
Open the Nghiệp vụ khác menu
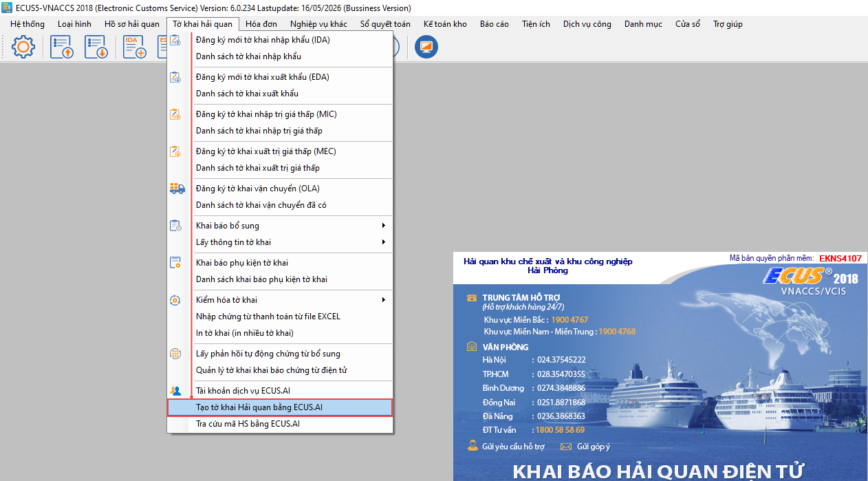point(319,24)
